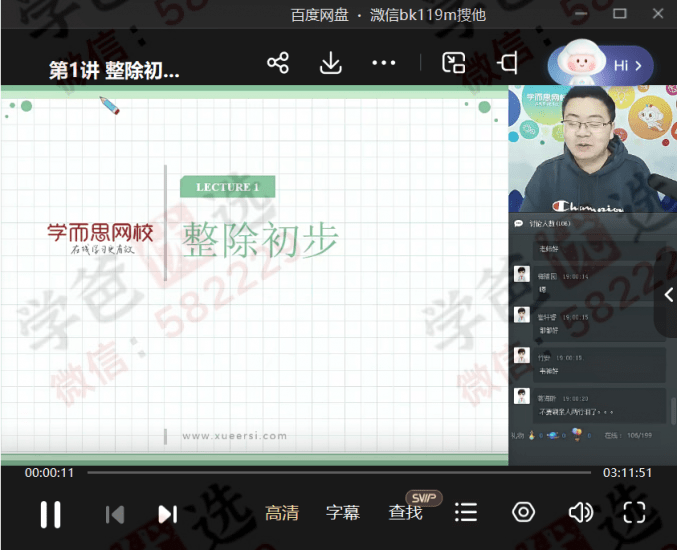677x550 pixels.
Task: Click the video title 第1讲 整除初...
Action: tap(114, 70)
